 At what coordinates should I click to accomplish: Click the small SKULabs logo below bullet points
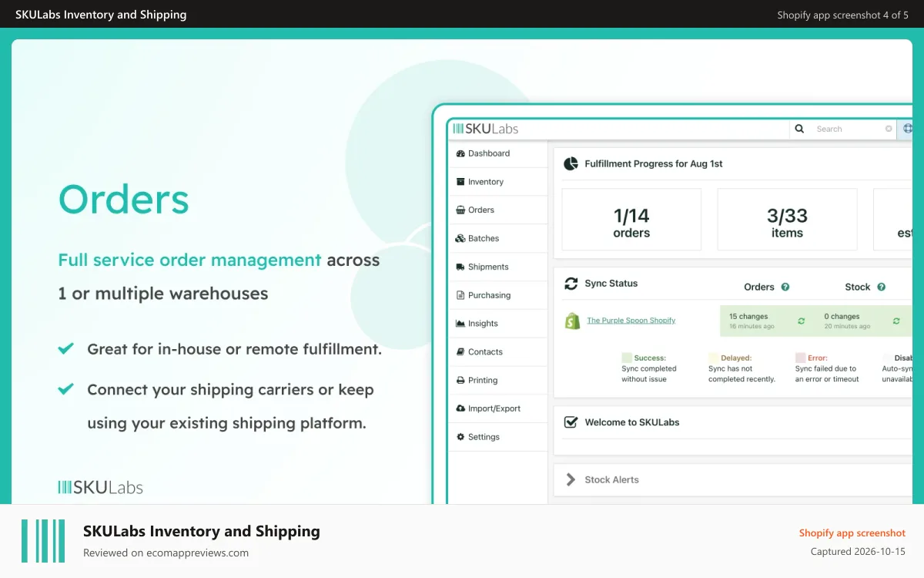coord(101,487)
